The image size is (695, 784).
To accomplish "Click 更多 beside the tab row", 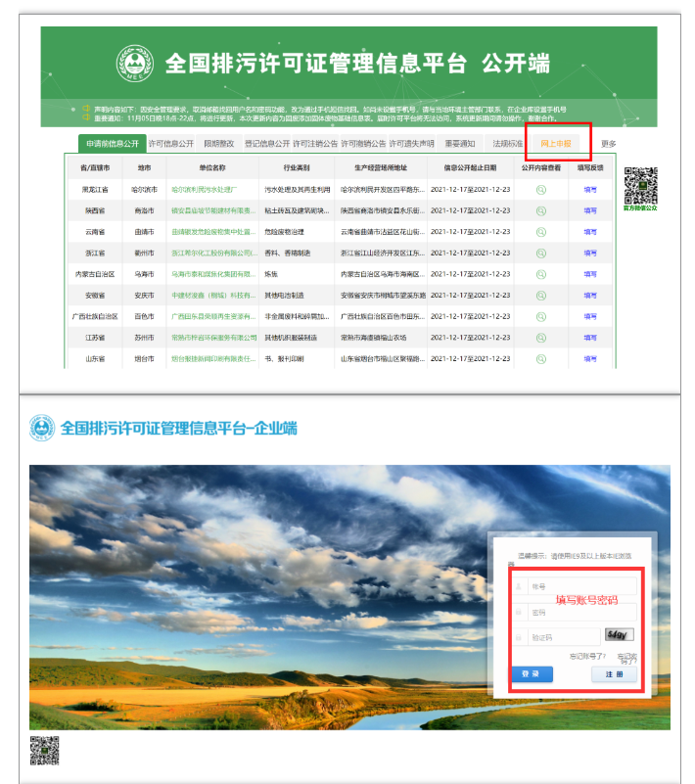I will [609, 144].
